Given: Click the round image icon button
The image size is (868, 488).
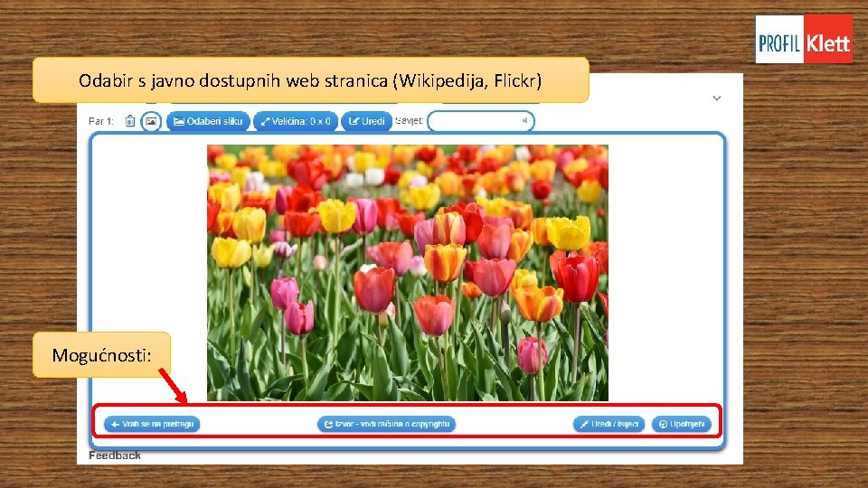Looking at the screenshot, I should pos(151,121).
